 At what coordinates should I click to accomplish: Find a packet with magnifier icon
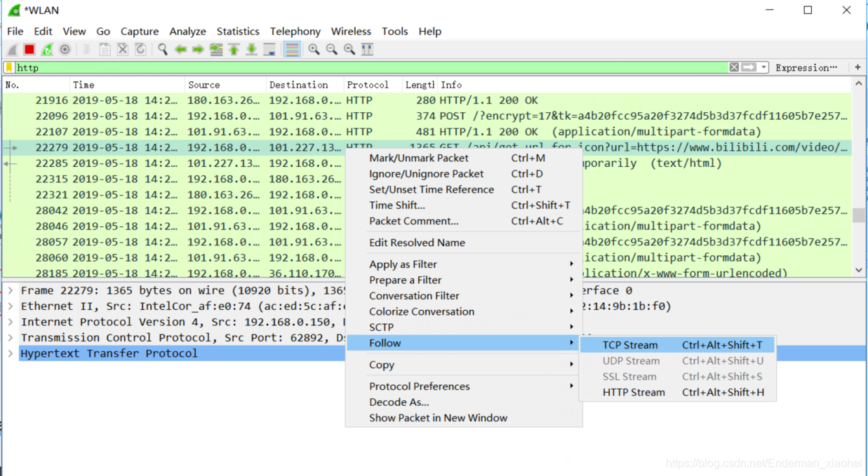(x=163, y=50)
